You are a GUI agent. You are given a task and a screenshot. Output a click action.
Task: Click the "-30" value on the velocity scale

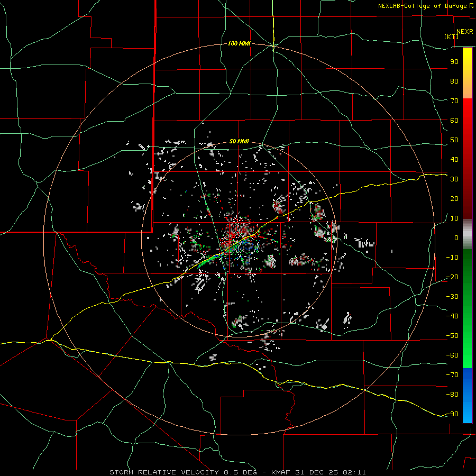pos(452,297)
